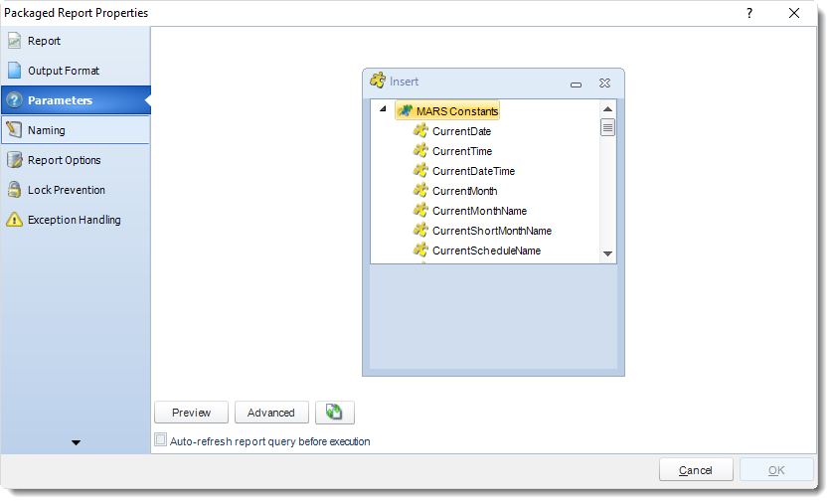This screenshot has height=504, width=833.
Task: Enable auto-refresh report query before execution
Action: click(160, 439)
